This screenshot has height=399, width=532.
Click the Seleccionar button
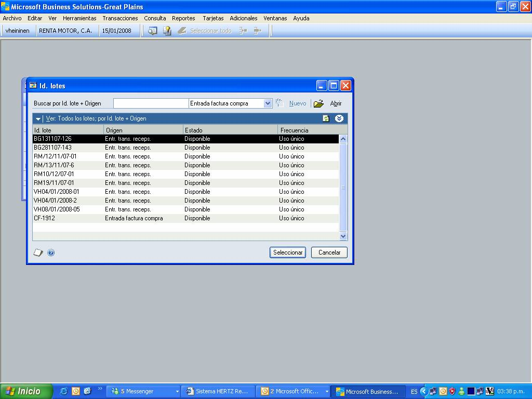[x=288, y=252]
